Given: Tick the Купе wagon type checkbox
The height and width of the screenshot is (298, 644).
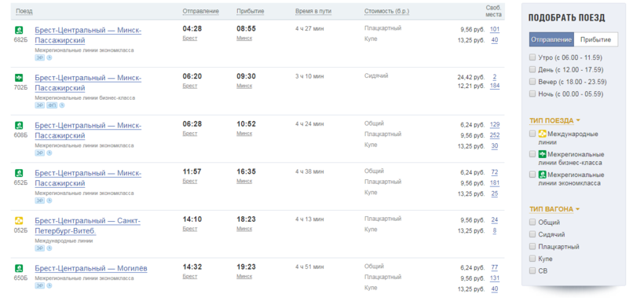Looking at the screenshot, I should [x=532, y=259].
